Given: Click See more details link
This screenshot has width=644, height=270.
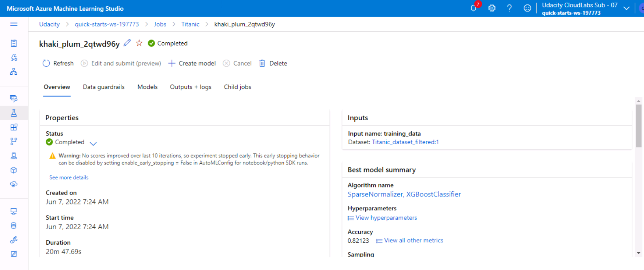Looking at the screenshot, I should [69, 177].
